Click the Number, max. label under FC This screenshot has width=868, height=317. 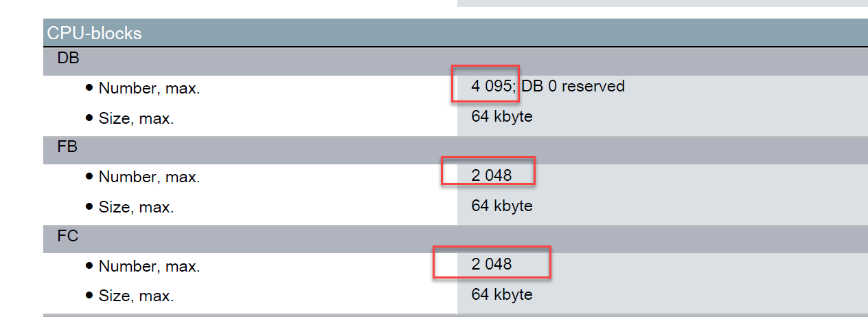pos(149,266)
